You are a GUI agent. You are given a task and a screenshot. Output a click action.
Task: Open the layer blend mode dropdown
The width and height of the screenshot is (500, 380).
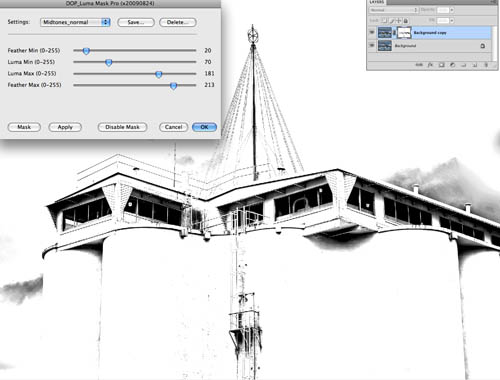[393, 10]
